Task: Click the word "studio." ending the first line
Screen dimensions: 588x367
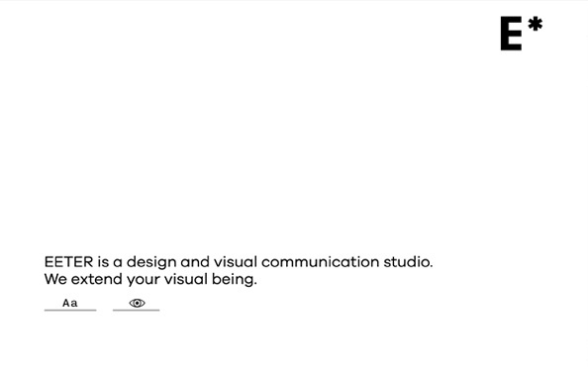Action: (x=408, y=262)
